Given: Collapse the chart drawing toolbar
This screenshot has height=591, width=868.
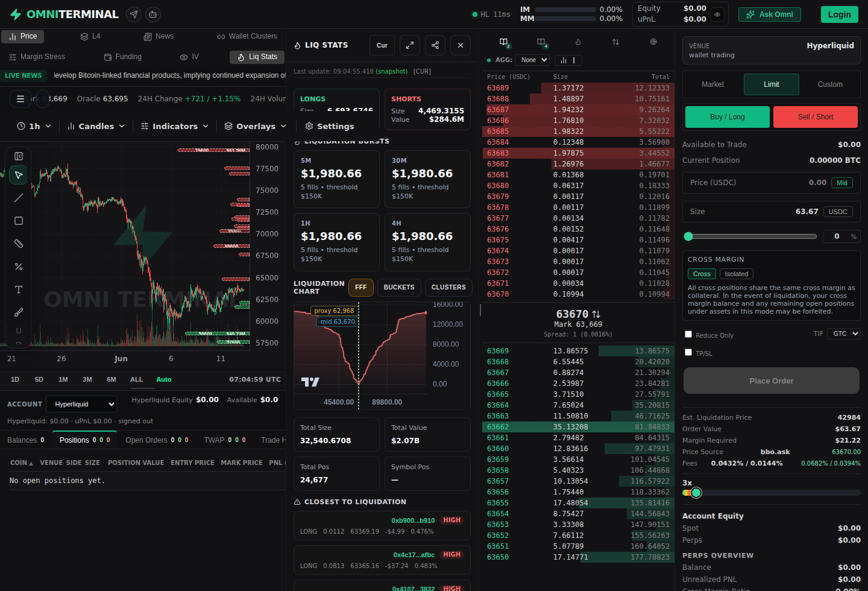Looking at the screenshot, I should pos(19,156).
